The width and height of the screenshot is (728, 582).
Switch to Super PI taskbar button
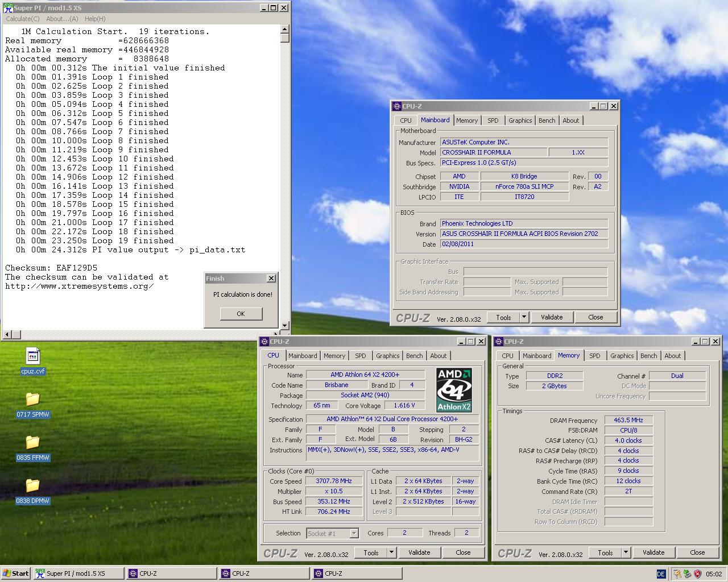(x=78, y=573)
